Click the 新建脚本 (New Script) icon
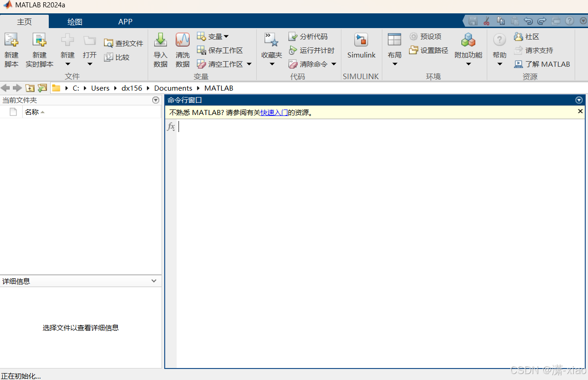 pyautogui.click(x=12, y=40)
